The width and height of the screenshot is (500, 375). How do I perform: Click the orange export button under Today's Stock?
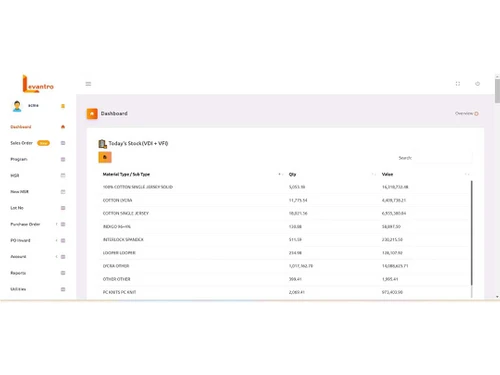[x=105, y=157]
